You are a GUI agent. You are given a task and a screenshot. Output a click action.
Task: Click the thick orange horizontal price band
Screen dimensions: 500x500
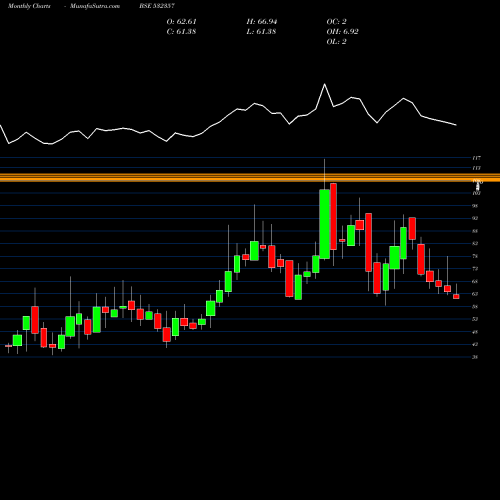[x=250, y=179]
